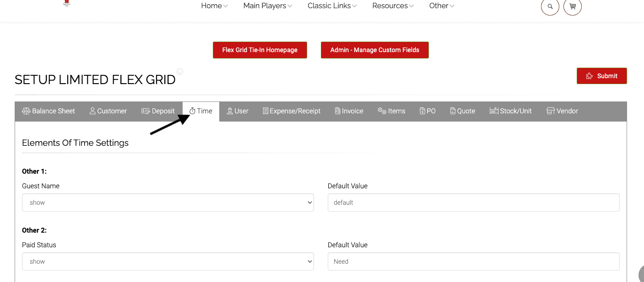
Task: Click the Other 2: label
Action: [x=34, y=230]
